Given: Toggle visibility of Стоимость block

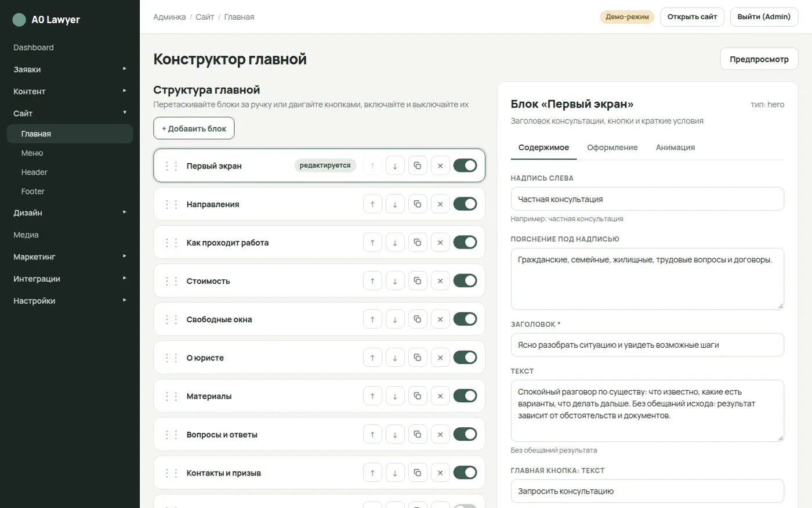Looking at the screenshot, I should coord(465,280).
